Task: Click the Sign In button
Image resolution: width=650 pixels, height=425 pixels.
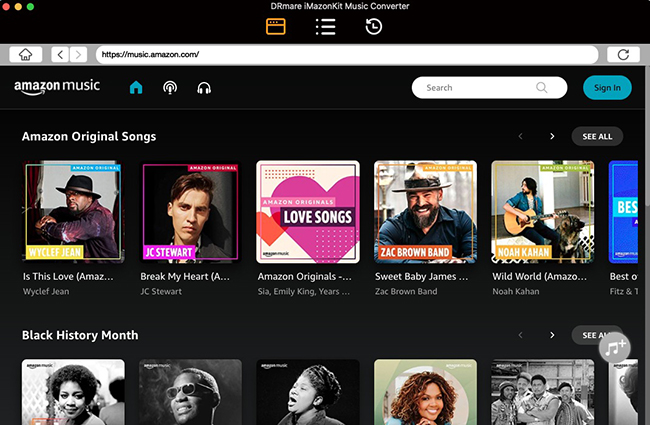Action: [607, 88]
